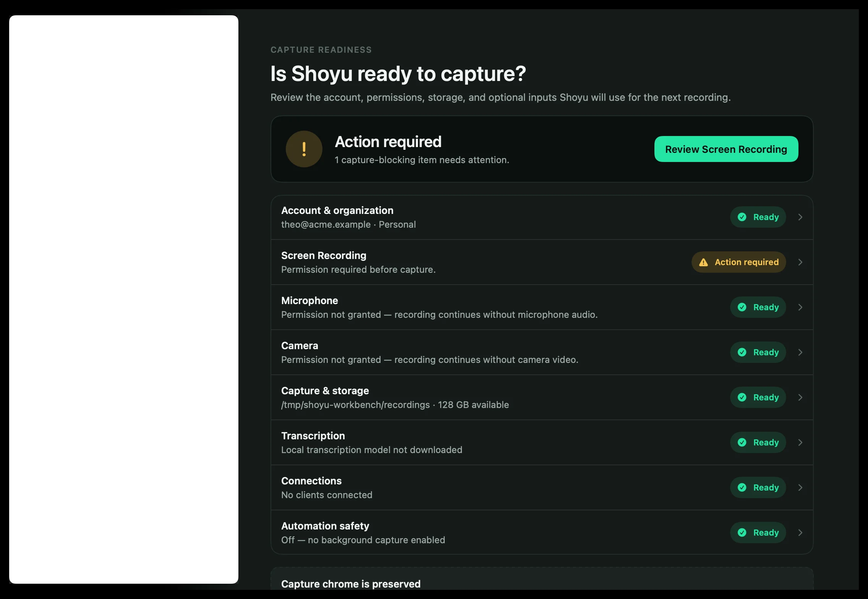Select the Camera row title
The height and width of the screenshot is (599, 868).
pyautogui.click(x=300, y=346)
